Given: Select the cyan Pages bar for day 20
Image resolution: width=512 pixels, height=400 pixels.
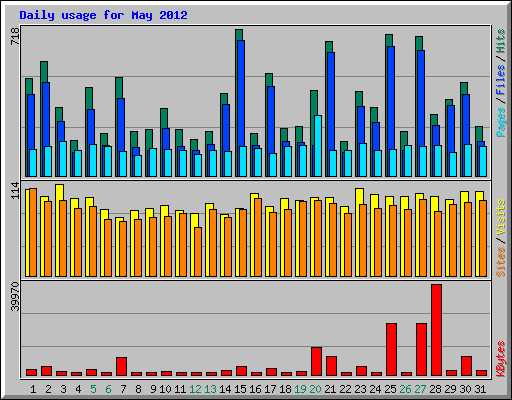Looking at the screenshot, I should tap(318, 146).
